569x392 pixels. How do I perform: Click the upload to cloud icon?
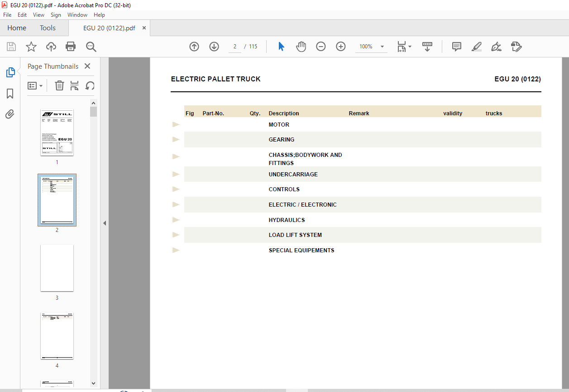click(51, 47)
